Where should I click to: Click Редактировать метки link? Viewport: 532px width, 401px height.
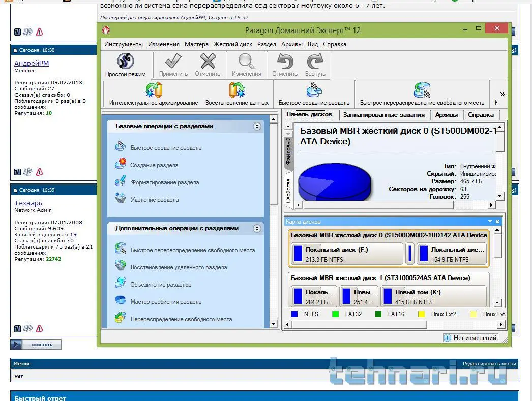[x=489, y=364]
